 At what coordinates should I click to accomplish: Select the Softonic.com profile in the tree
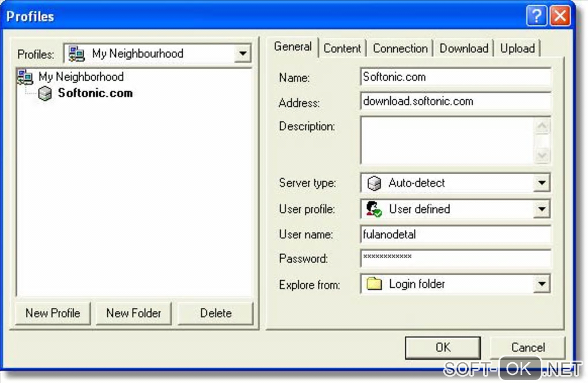[95, 93]
